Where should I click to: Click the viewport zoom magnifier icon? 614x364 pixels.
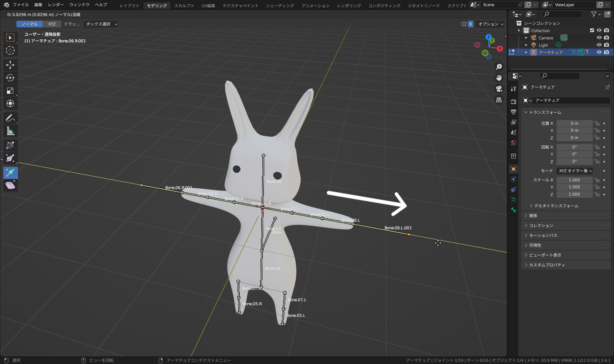[x=499, y=67]
